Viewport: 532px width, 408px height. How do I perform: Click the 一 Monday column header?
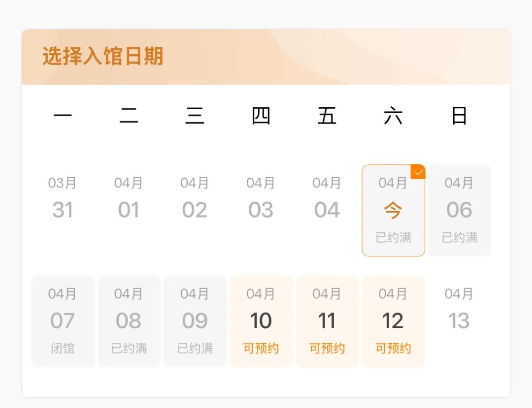coord(63,116)
